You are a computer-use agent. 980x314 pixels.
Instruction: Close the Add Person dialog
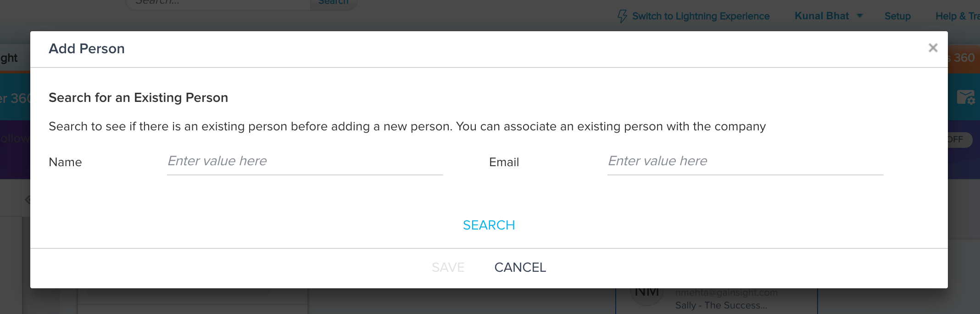click(x=933, y=48)
